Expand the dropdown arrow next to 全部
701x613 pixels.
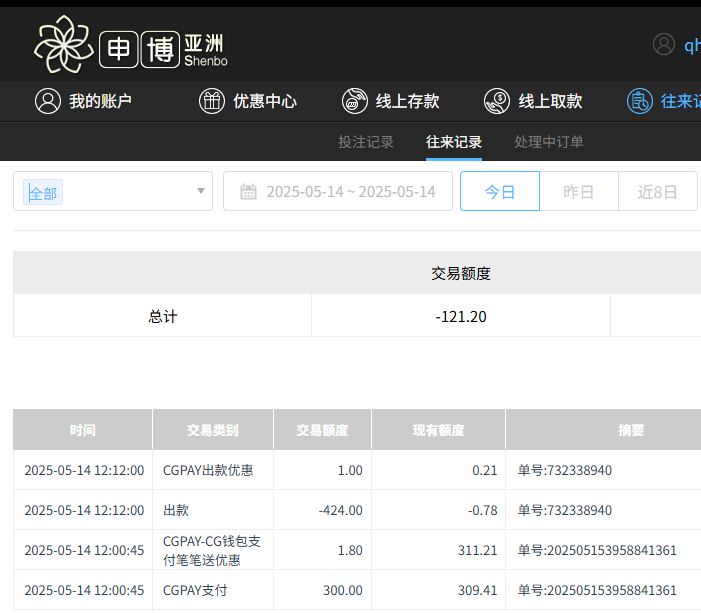point(200,191)
